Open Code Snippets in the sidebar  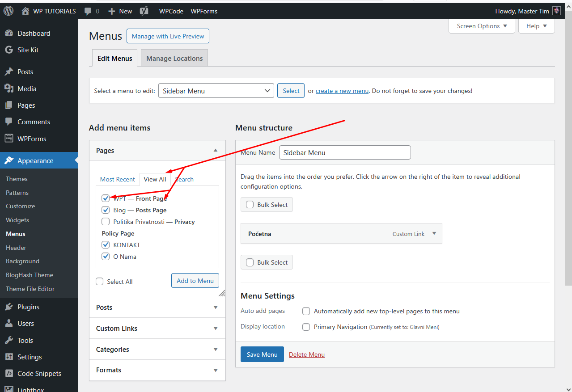click(x=39, y=374)
